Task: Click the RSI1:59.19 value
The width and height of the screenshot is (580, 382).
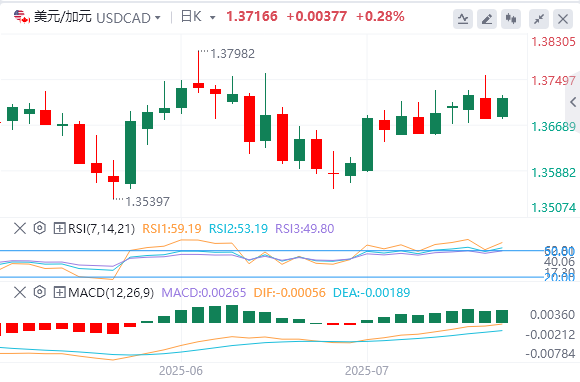Action: (172, 229)
